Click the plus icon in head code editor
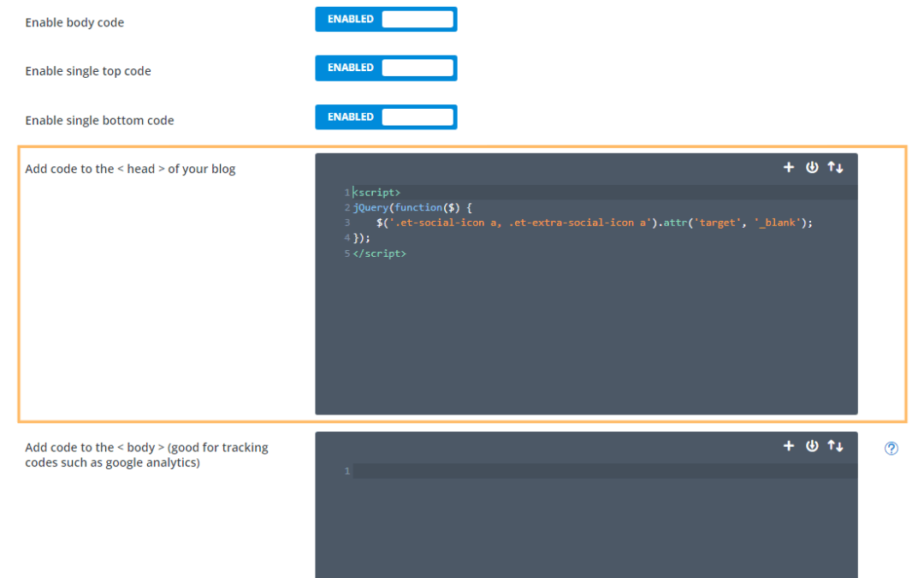 (x=789, y=168)
